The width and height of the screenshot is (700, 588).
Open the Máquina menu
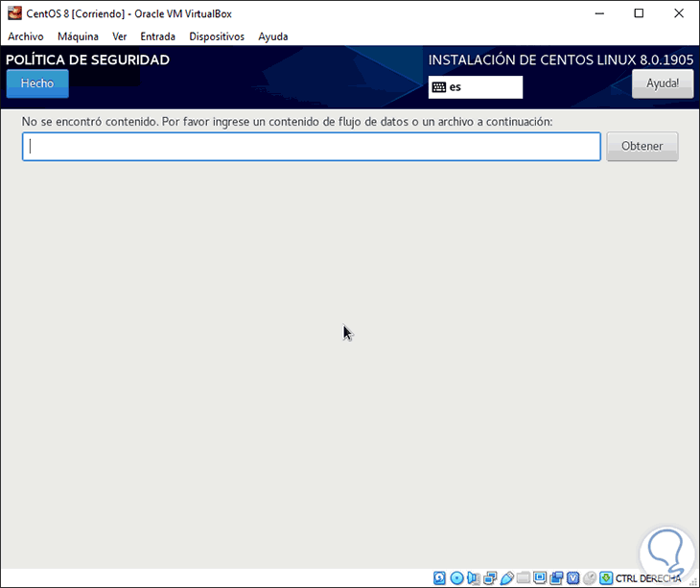click(x=78, y=36)
